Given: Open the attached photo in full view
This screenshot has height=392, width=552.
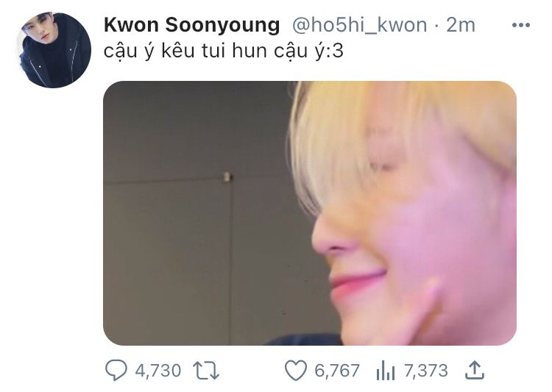Looking at the screenshot, I should [x=310, y=213].
